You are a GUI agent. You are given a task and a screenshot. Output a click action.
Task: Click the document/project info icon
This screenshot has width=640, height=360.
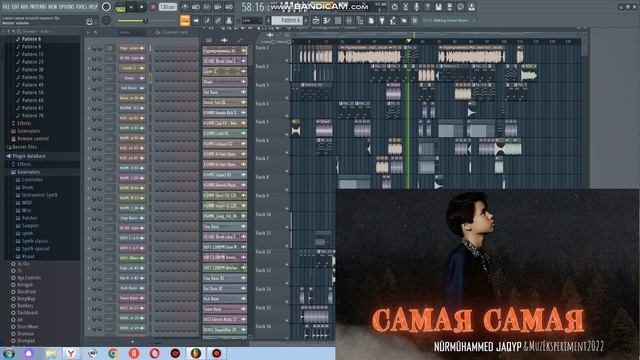pos(371,20)
